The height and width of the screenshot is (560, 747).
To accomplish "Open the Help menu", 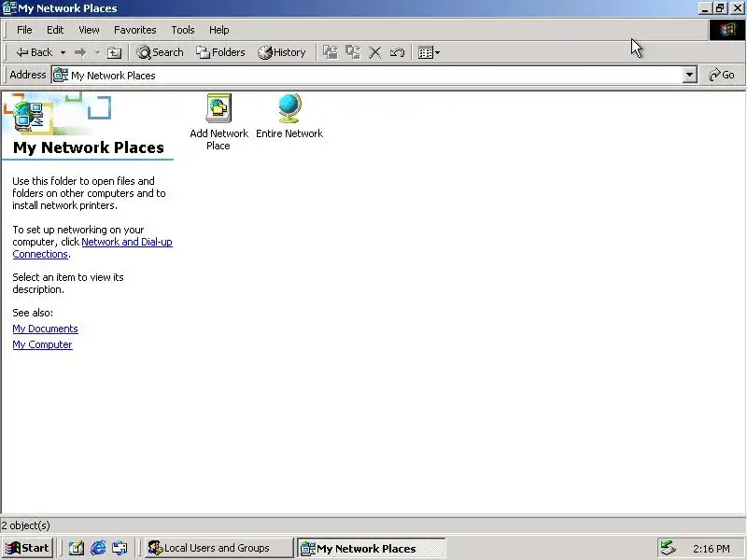I will coord(219,30).
